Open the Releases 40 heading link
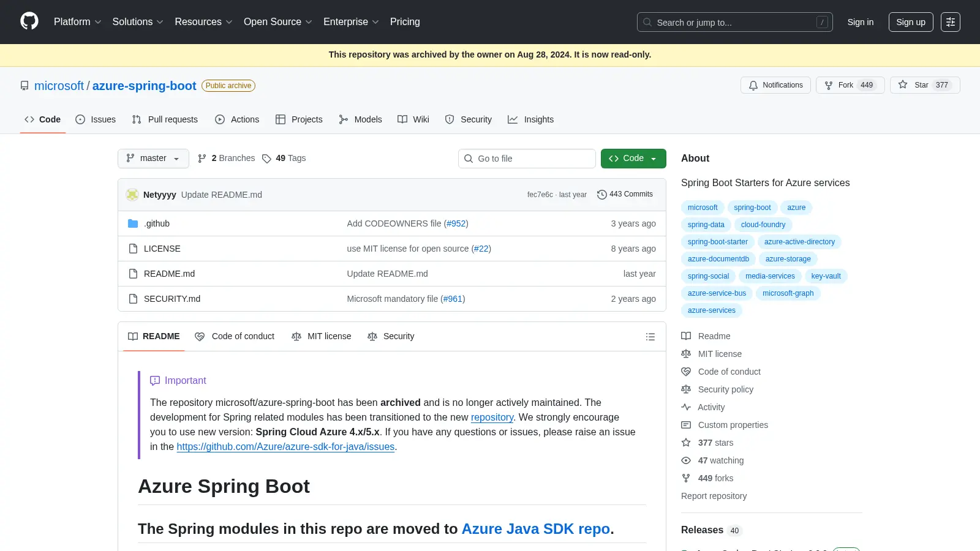This screenshot has height=551, width=980. point(712,530)
